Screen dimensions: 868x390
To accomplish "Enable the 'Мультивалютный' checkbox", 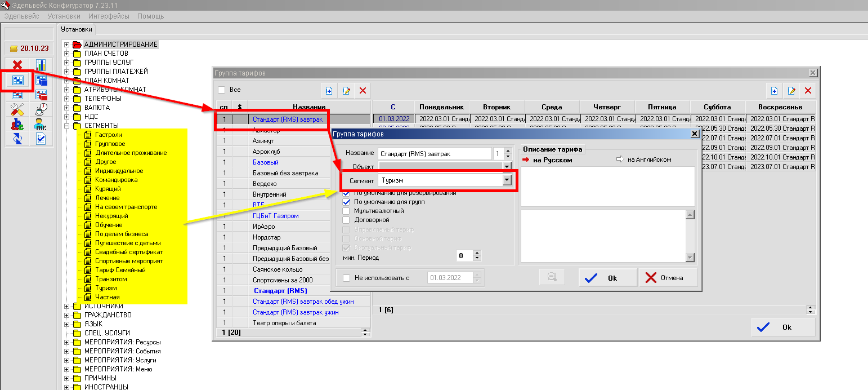I will (346, 211).
